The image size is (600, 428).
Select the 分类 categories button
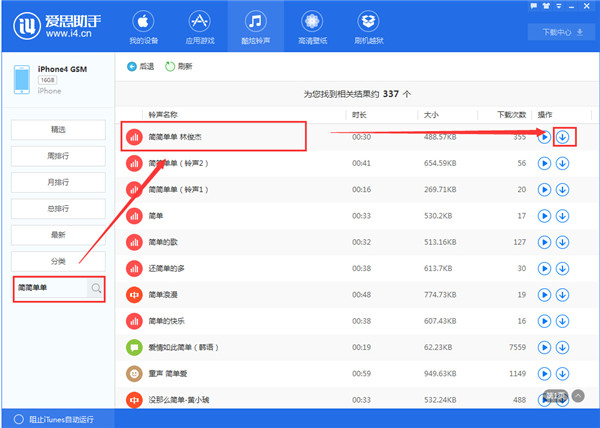click(x=58, y=261)
